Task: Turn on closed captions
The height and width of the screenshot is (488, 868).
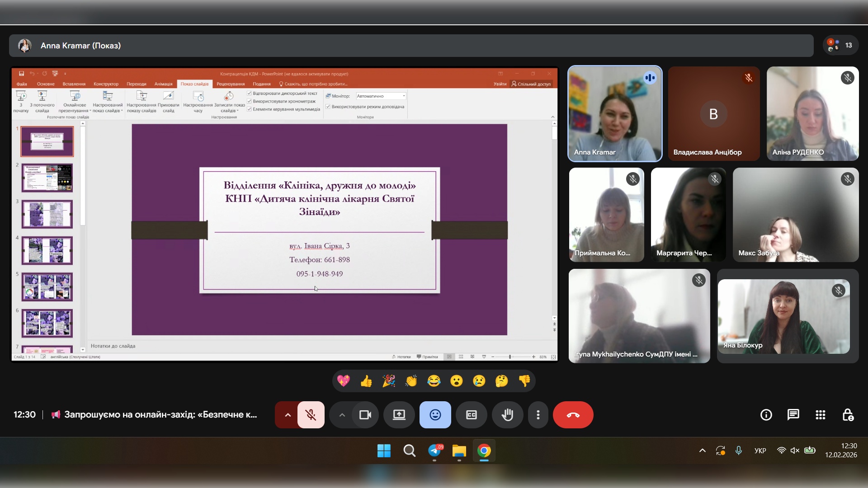Action: [471, 415]
